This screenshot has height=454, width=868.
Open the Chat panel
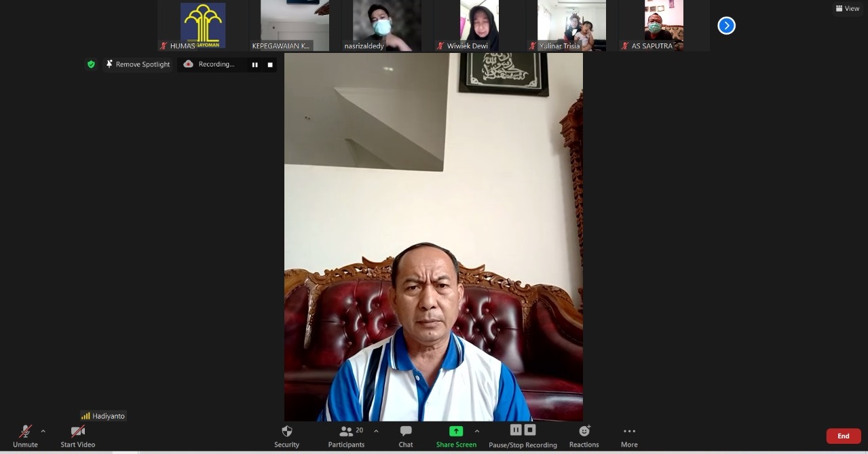[x=406, y=436]
